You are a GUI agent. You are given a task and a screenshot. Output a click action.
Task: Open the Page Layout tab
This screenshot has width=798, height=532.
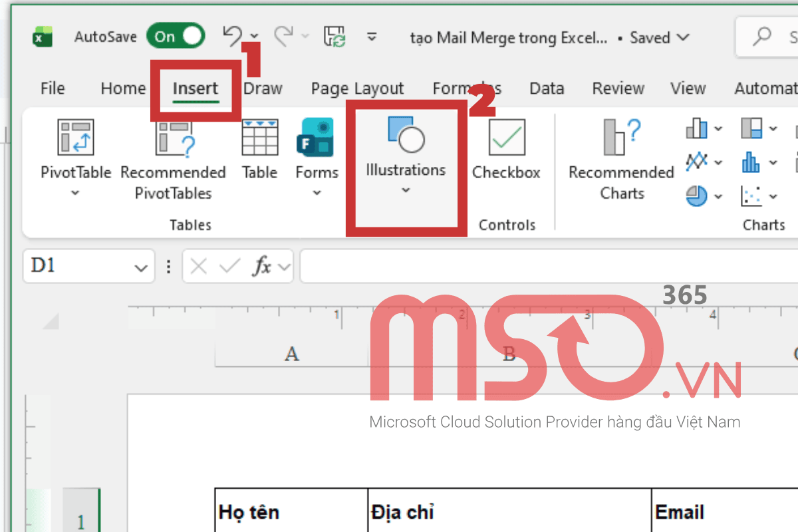(x=357, y=88)
